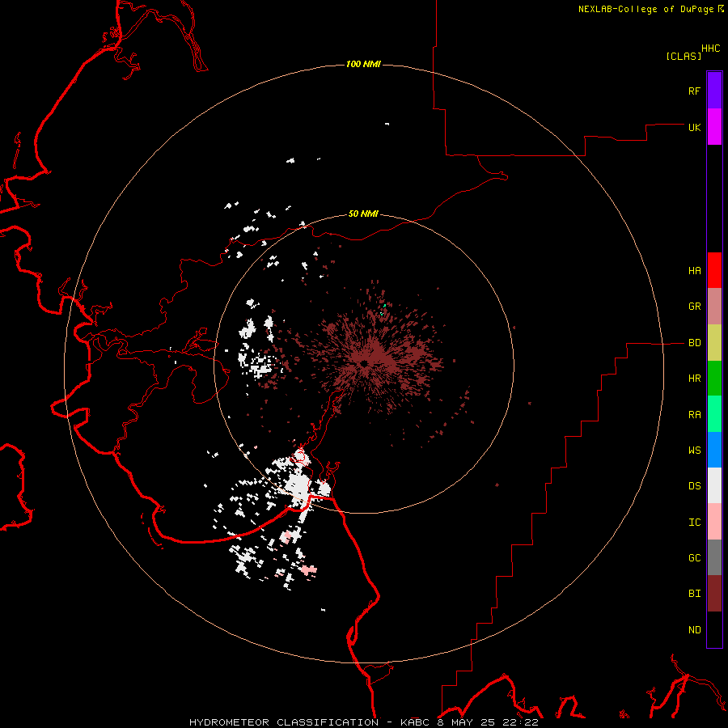Click the 22:22 timestamp
Screen dimensions: 728x728
tap(519, 722)
